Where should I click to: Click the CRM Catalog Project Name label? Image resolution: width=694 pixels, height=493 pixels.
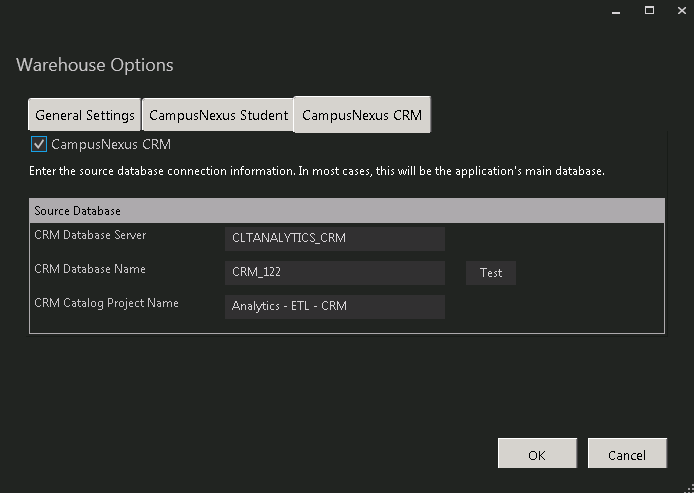click(106, 303)
